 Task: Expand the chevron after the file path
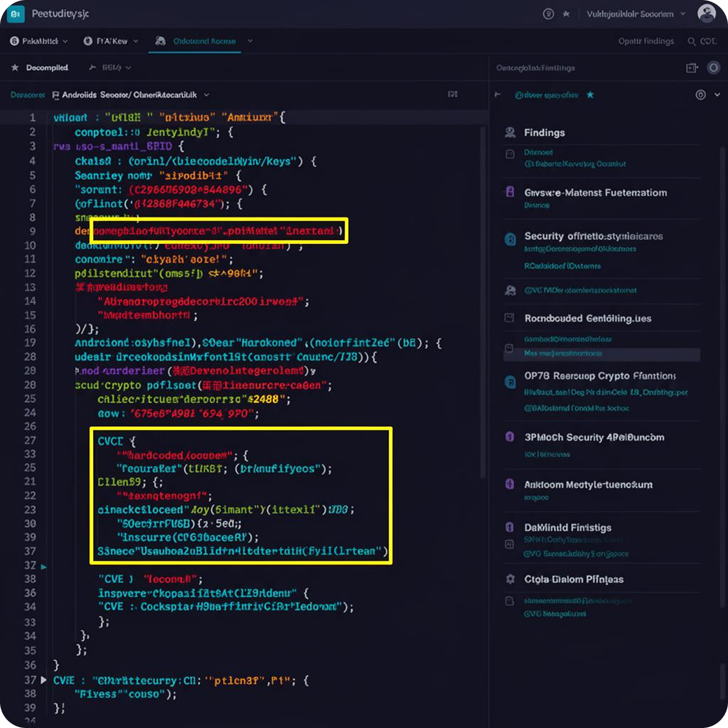pos(207,95)
